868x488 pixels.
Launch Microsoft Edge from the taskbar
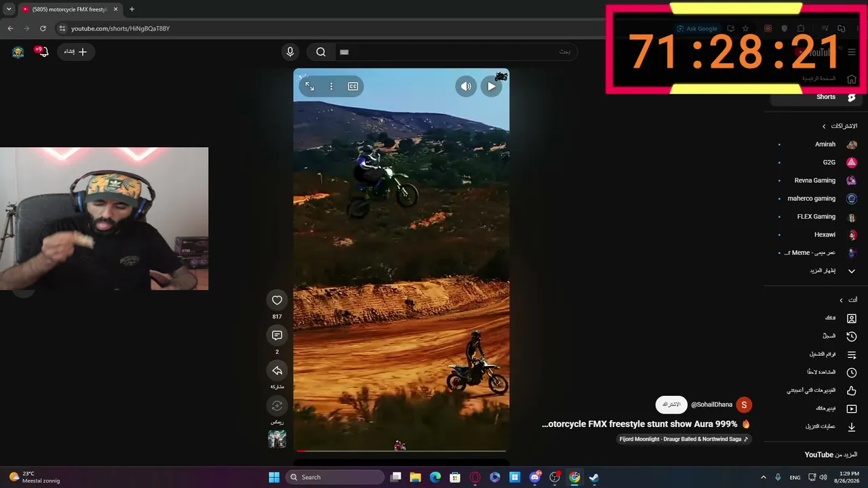(x=435, y=477)
